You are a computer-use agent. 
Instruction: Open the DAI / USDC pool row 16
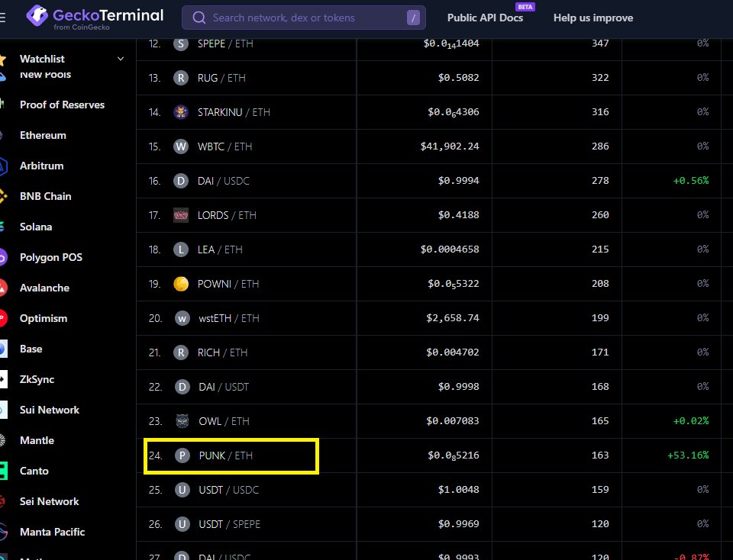point(224,181)
